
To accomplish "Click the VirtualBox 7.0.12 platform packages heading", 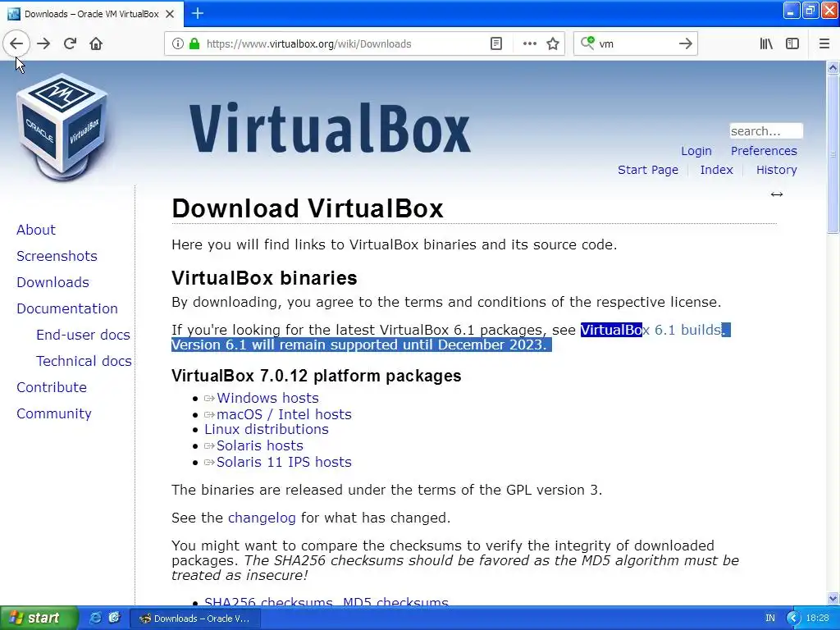I will coord(316,376).
